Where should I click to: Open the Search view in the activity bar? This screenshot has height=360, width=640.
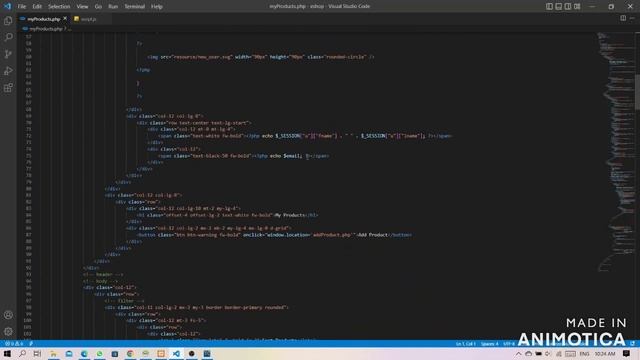pos(8,37)
